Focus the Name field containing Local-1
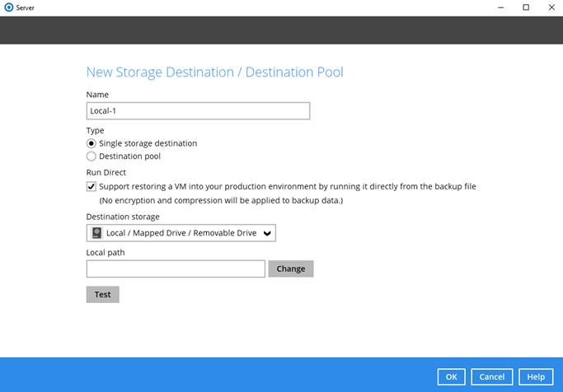Screen dimensions: 563x392 pyautogui.click(x=198, y=111)
